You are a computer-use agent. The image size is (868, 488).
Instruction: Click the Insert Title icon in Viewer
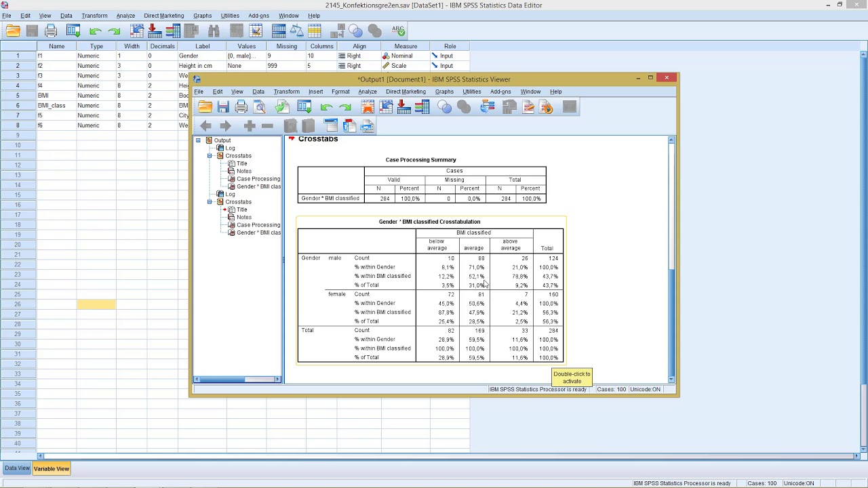(x=349, y=126)
